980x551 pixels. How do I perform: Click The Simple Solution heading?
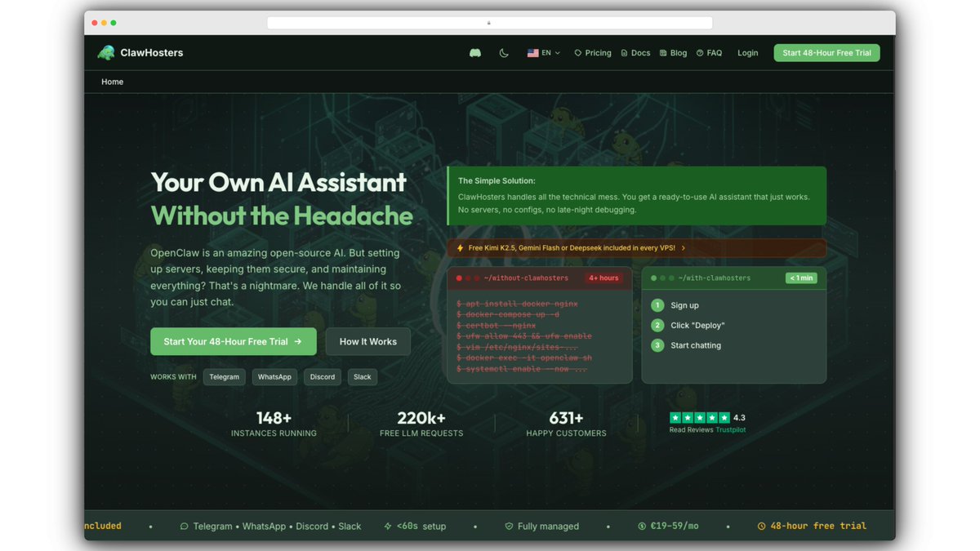(497, 181)
